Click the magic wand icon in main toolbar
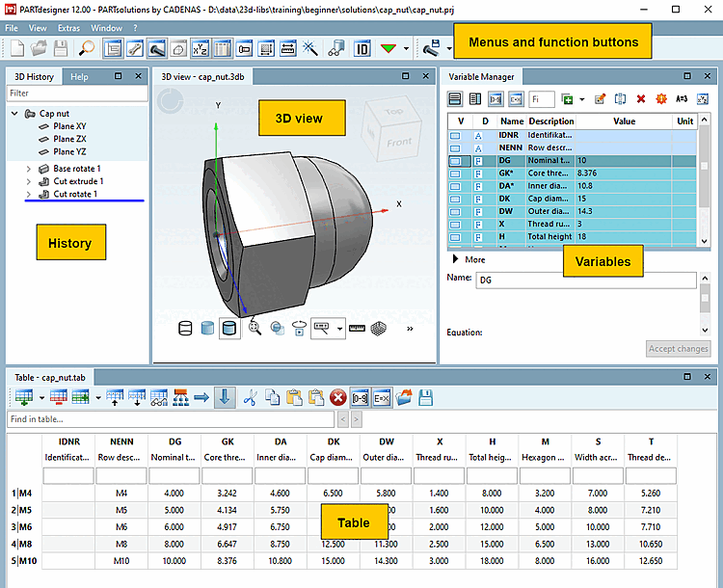Image resolution: width=723 pixels, height=588 pixels. point(310,47)
